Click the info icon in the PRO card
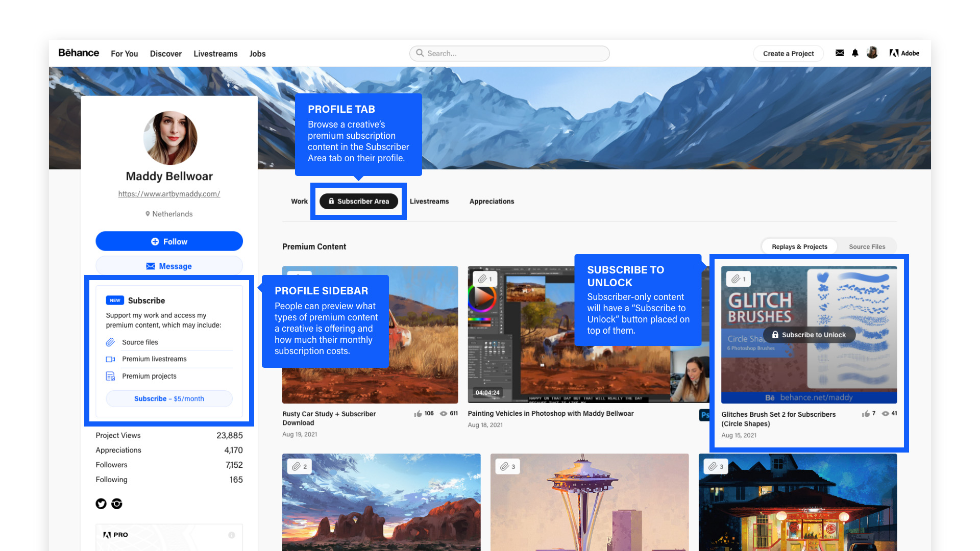Image resolution: width=980 pixels, height=551 pixels. [232, 535]
